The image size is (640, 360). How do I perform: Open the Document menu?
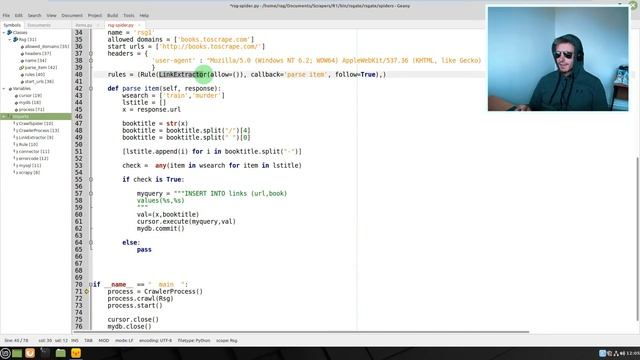72,16
